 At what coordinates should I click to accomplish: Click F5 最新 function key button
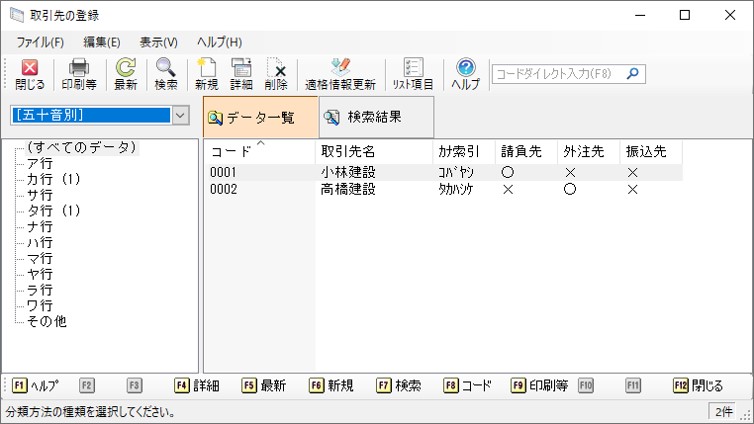pos(264,386)
